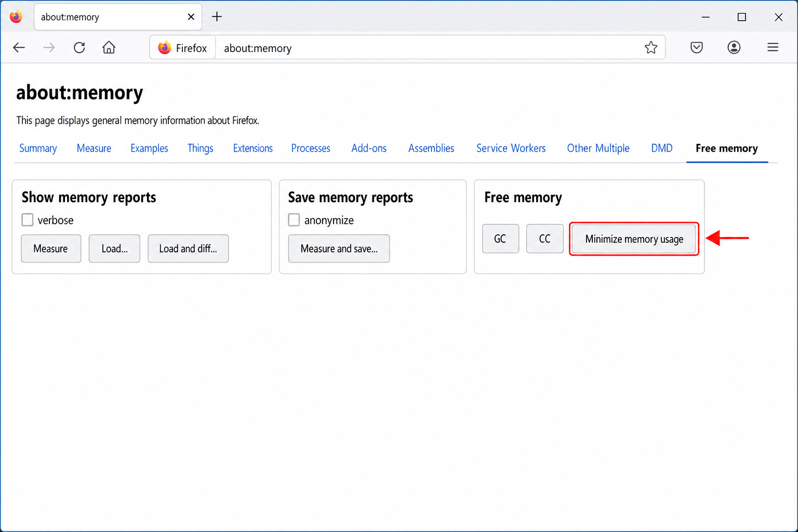
Task: Click the Load and diff... button
Action: pyautogui.click(x=188, y=248)
